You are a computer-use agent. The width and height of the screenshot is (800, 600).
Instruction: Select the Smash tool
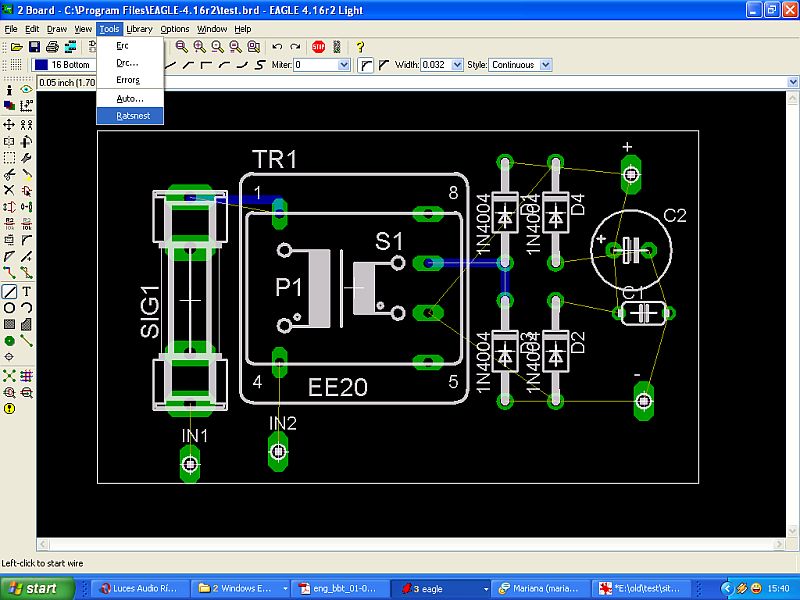click(x=9, y=240)
